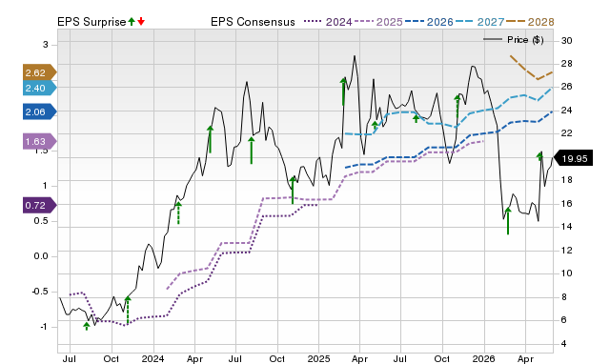Screen dimensions: 610x364
Task: Click the EPS surprise arrow at February 2026
Action: 508,221
